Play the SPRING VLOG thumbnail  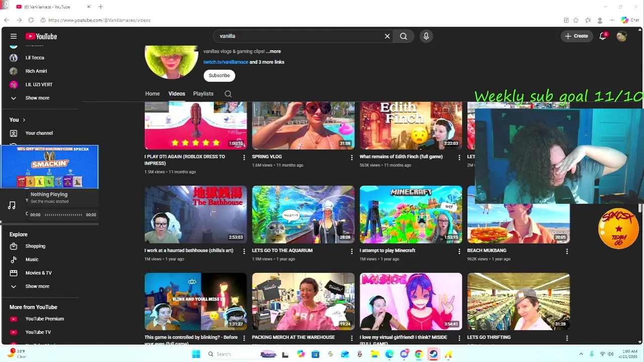pyautogui.click(x=303, y=126)
